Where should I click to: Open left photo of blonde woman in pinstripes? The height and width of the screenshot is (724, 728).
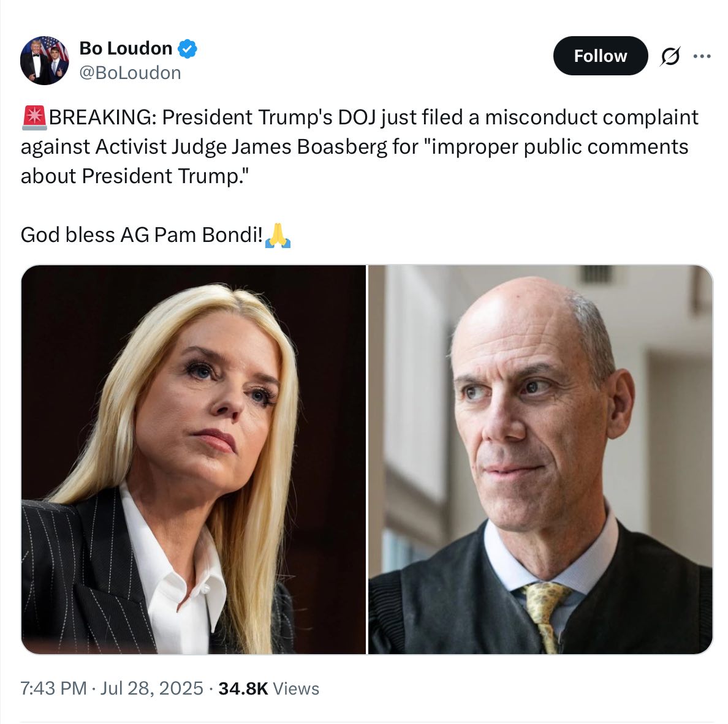click(194, 459)
